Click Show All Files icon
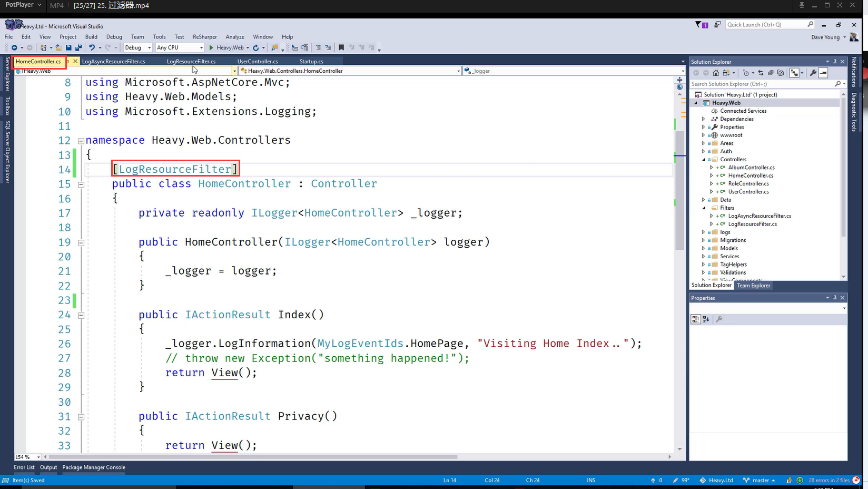868x489 pixels. point(781,73)
